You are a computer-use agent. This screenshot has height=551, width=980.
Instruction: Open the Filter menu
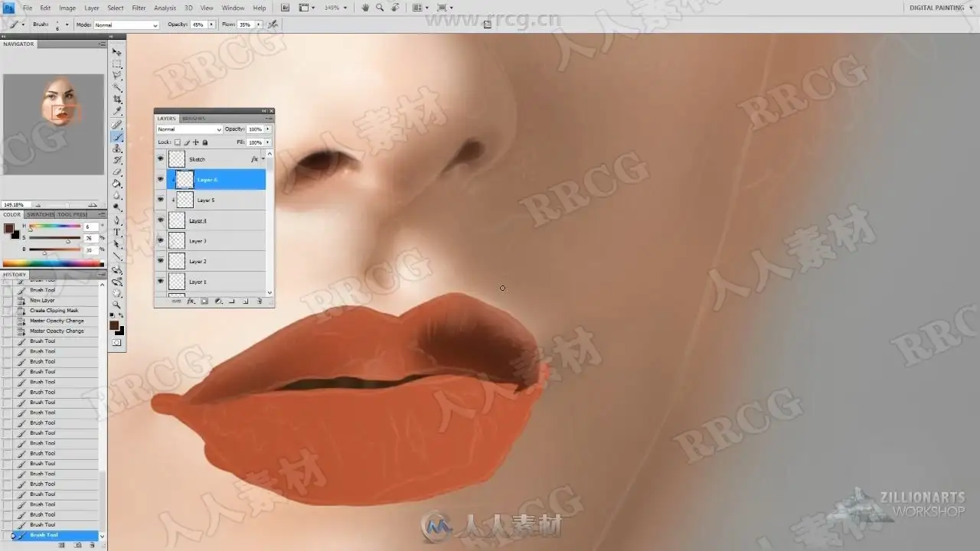139,8
